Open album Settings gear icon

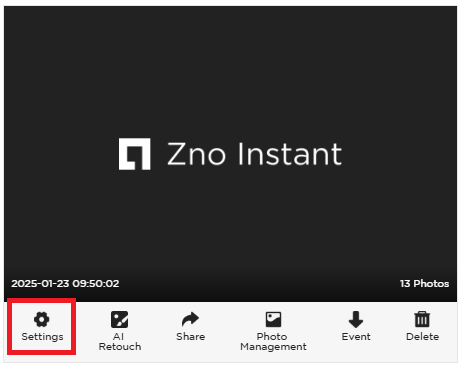[x=42, y=319]
